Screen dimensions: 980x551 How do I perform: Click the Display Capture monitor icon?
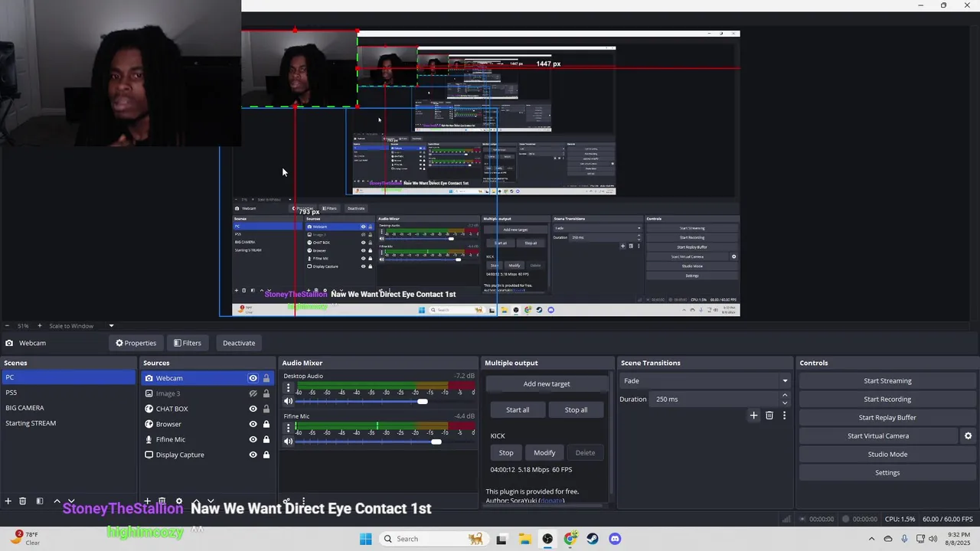(149, 455)
